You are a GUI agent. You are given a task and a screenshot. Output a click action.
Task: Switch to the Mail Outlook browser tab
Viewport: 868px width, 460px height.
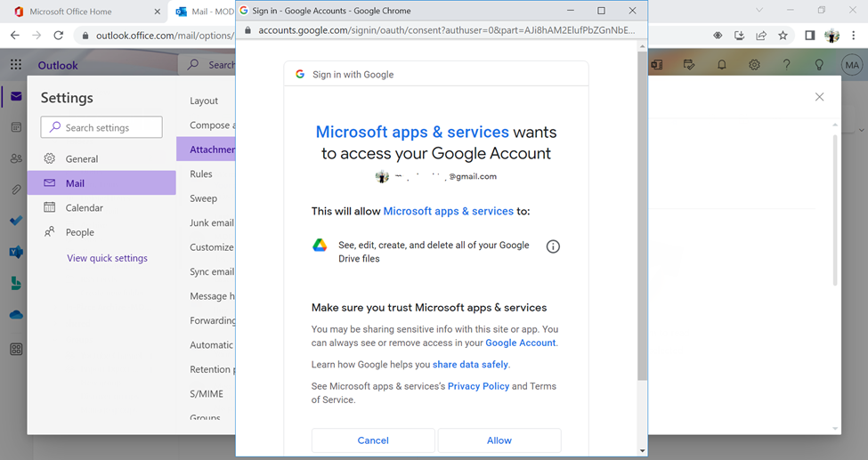tap(203, 12)
